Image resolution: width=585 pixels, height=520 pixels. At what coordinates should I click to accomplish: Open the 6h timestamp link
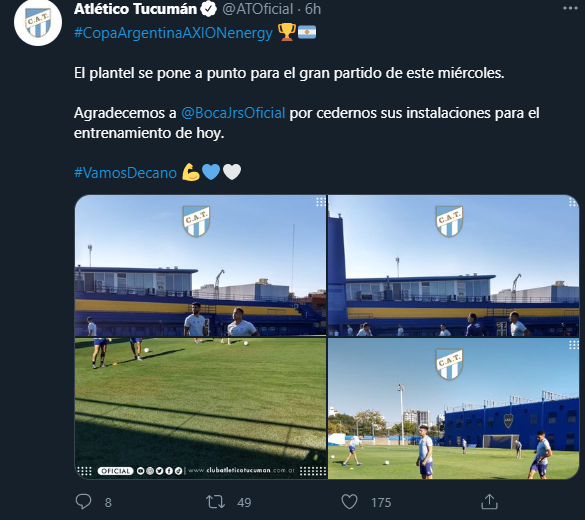tap(313, 9)
